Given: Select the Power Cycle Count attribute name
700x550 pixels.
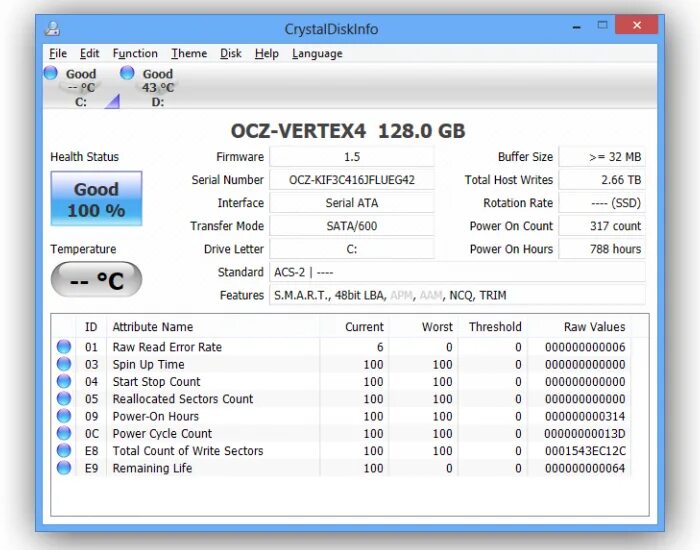Looking at the screenshot, I should [162, 433].
